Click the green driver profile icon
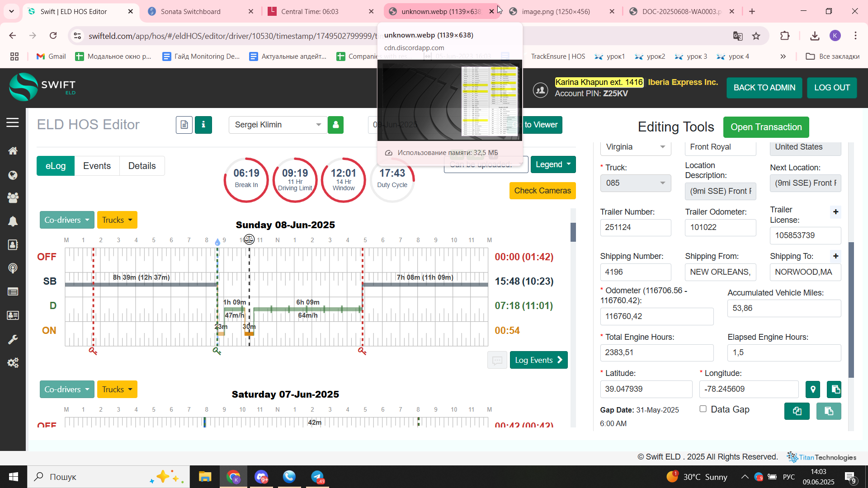The width and height of the screenshot is (868, 488). click(x=335, y=125)
